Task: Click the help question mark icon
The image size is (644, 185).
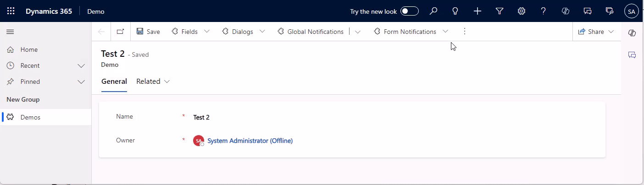Action: [x=544, y=11]
